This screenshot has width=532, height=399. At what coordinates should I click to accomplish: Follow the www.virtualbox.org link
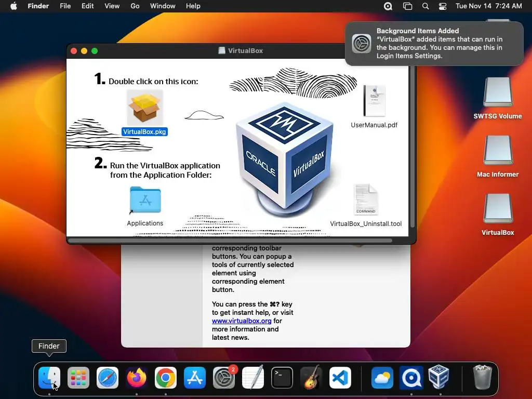[x=242, y=321]
